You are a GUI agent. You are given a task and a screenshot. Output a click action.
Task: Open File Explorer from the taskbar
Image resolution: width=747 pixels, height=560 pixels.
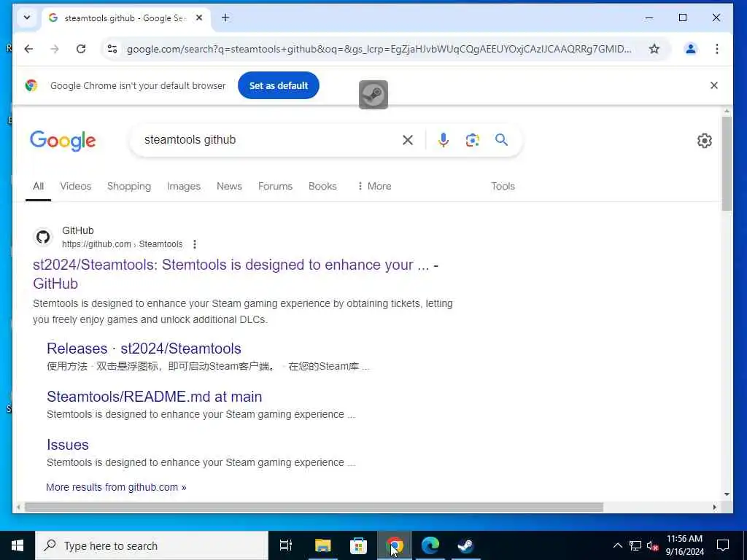tap(322, 545)
